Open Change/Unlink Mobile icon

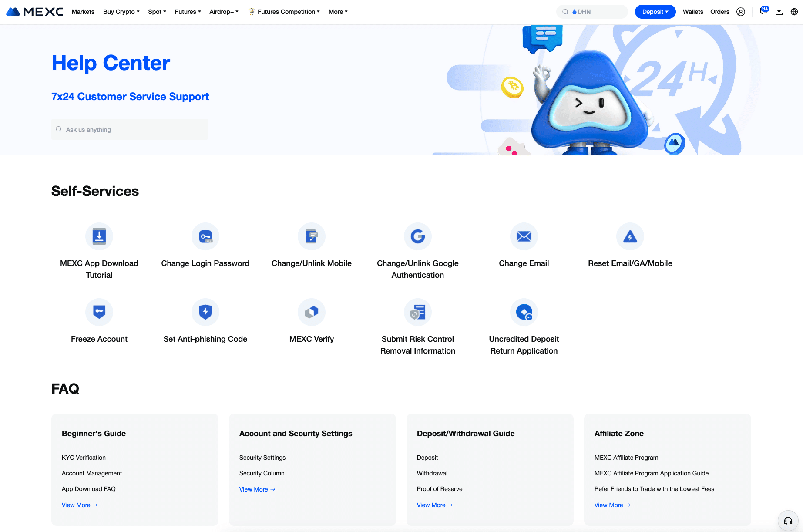312,236
